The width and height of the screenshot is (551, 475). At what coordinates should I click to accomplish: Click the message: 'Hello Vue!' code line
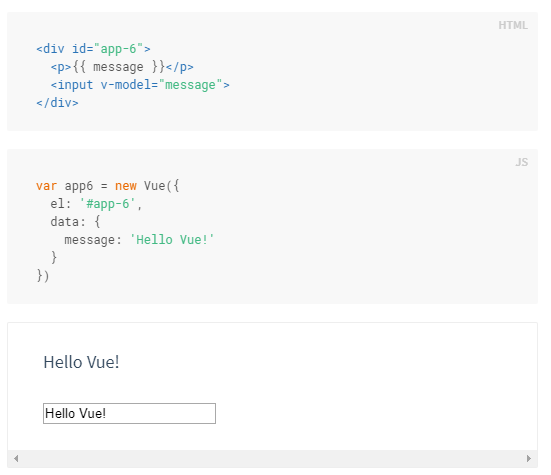click(x=139, y=240)
